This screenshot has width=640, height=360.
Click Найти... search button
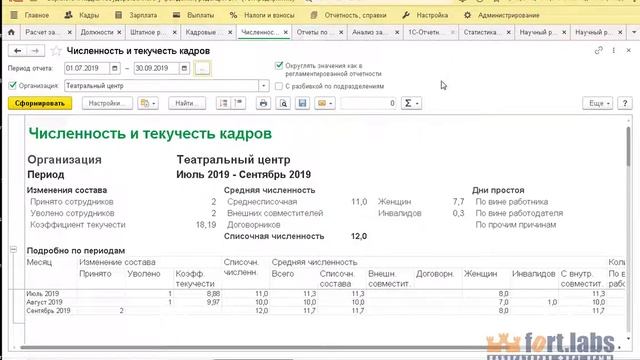coord(187,103)
